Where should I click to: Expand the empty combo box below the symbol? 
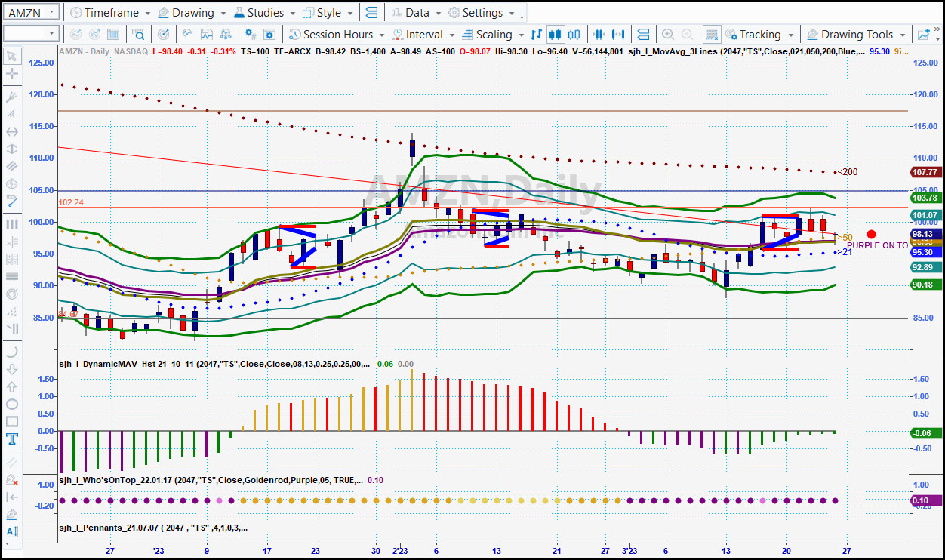click(x=52, y=34)
